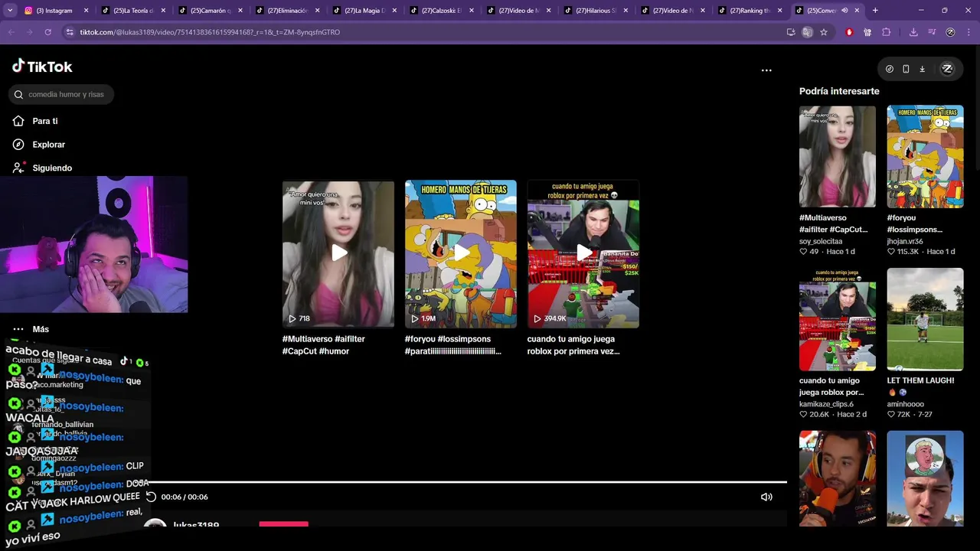Viewport: 980px width, 551px height.
Task: Open the browser Downloads icon
Action: (x=913, y=32)
